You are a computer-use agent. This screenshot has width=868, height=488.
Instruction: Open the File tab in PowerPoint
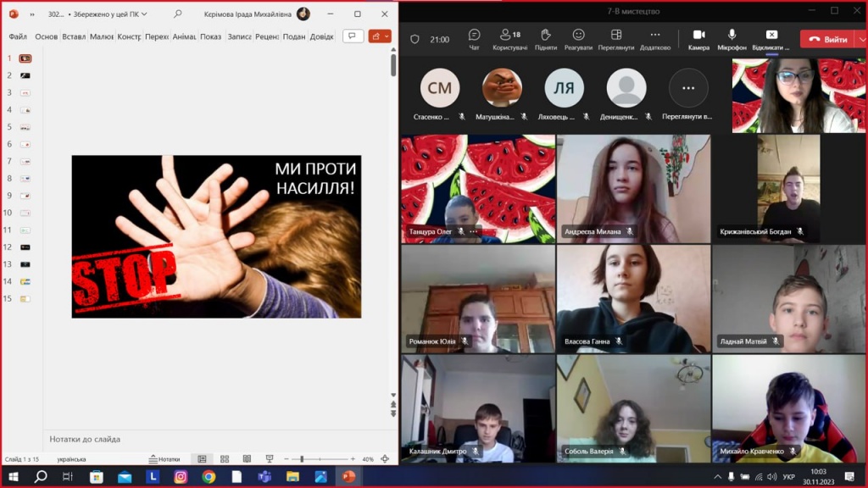click(18, 36)
